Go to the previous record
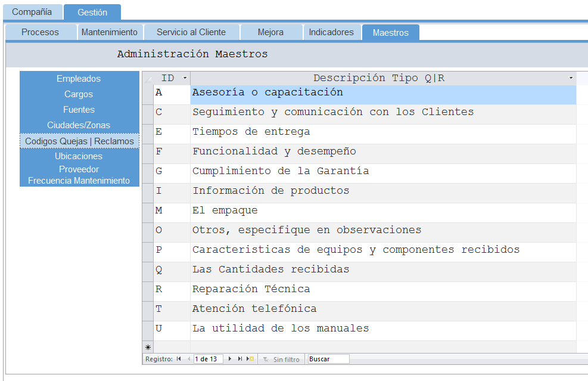This screenshot has width=588, height=381. point(189,359)
